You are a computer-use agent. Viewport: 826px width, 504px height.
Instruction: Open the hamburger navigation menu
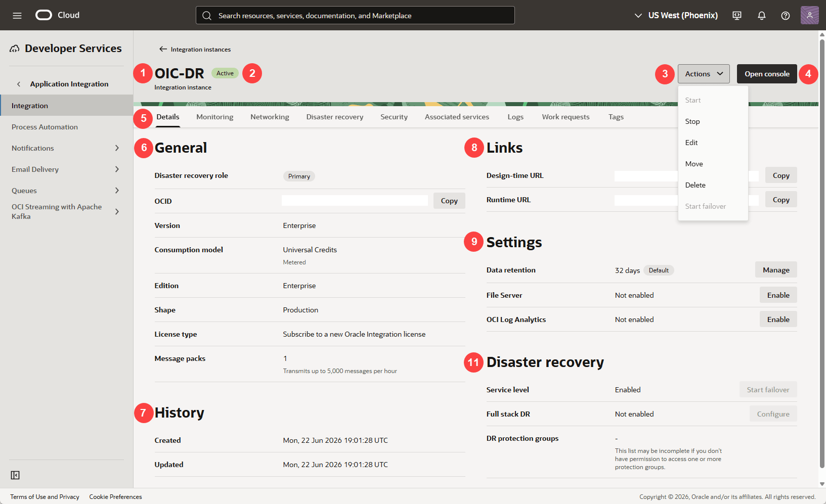coord(17,15)
